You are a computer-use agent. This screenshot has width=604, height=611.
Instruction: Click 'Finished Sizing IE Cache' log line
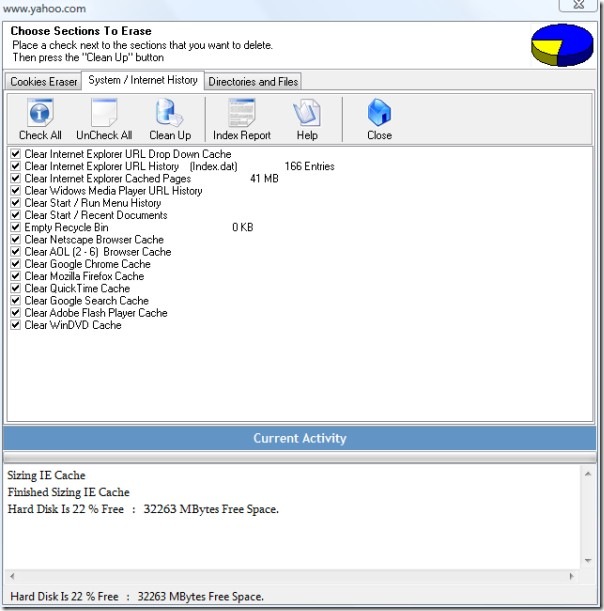click(69, 492)
